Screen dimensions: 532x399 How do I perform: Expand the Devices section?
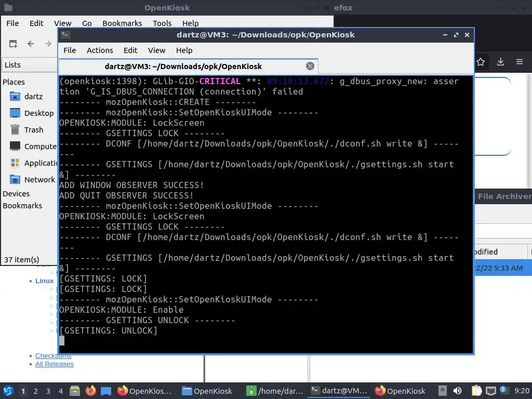pos(16,194)
